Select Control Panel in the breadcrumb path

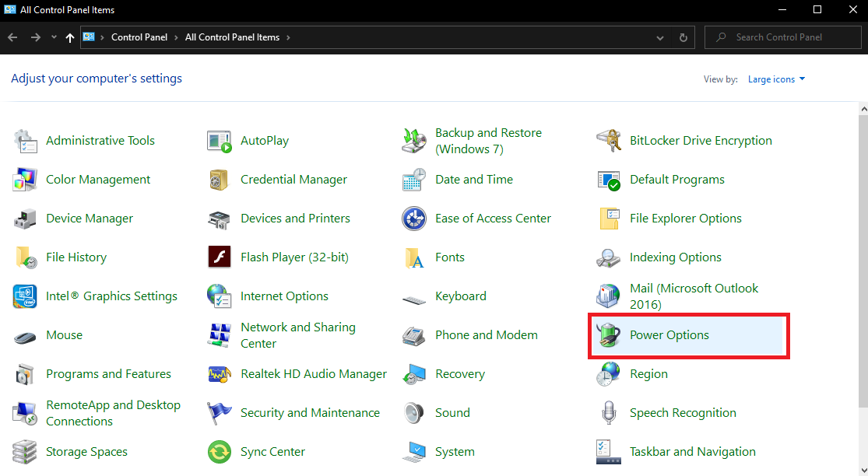(x=139, y=37)
